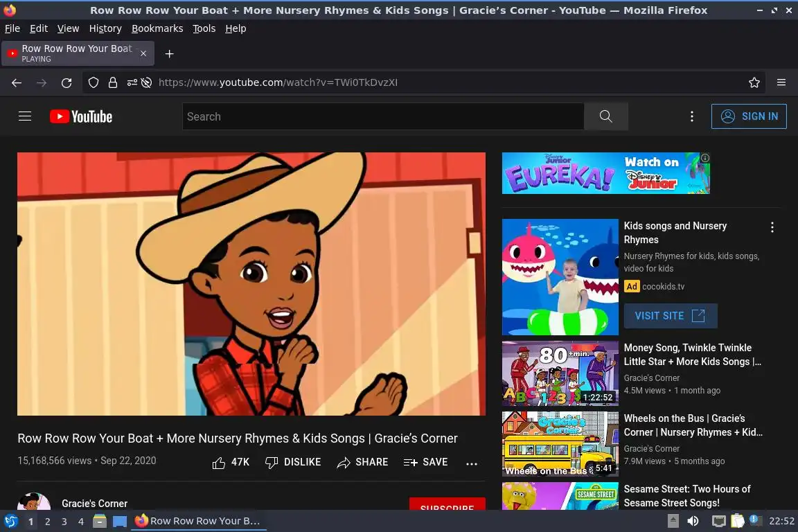Open the Edit menu
Image resolution: width=798 pixels, height=532 pixels.
coord(39,28)
